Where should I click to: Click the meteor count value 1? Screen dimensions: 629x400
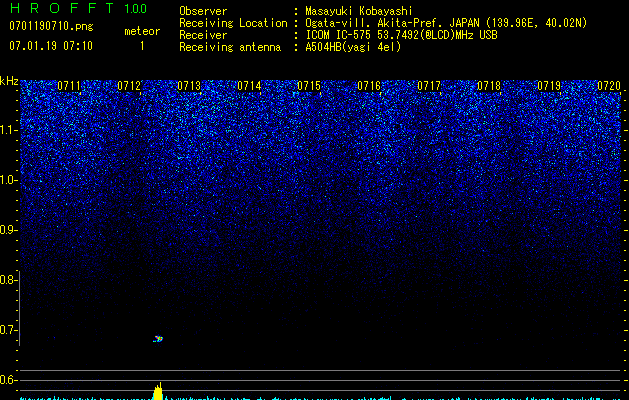click(142, 46)
